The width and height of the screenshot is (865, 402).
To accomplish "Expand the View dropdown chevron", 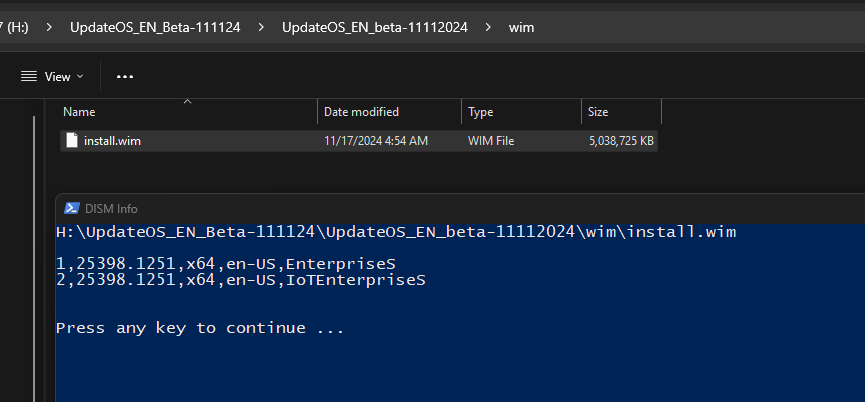I will (80, 77).
